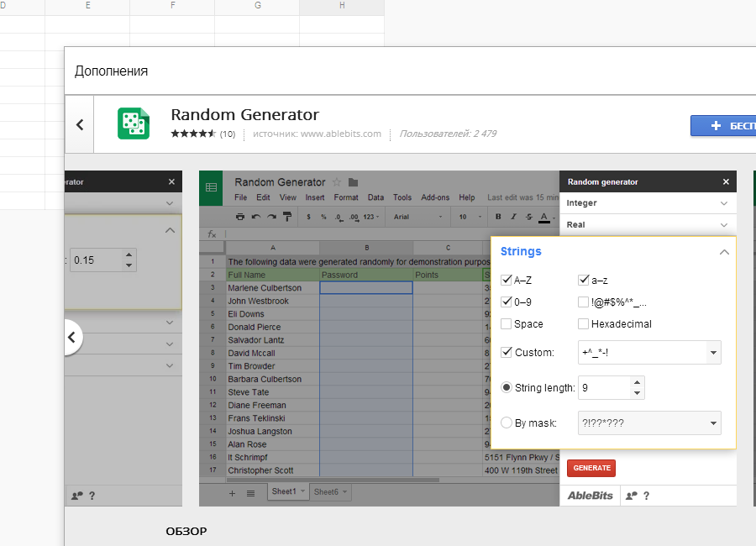Click the undo arrow in the toolbar
The height and width of the screenshot is (546, 756).
point(256,217)
